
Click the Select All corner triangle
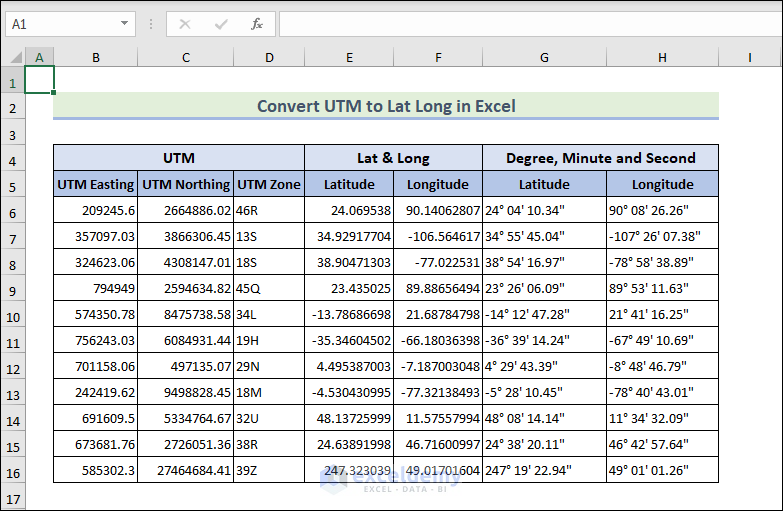(x=15, y=58)
